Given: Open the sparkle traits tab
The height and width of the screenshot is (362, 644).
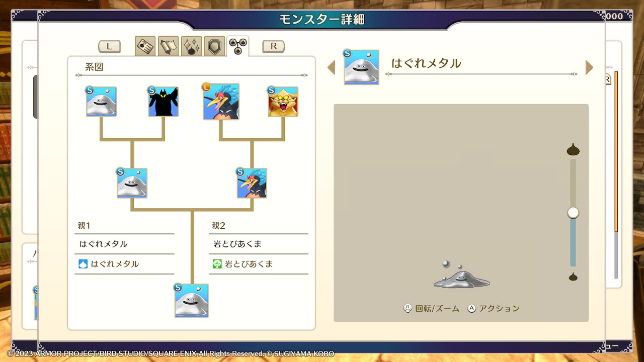Looking at the screenshot, I should 191,46.
